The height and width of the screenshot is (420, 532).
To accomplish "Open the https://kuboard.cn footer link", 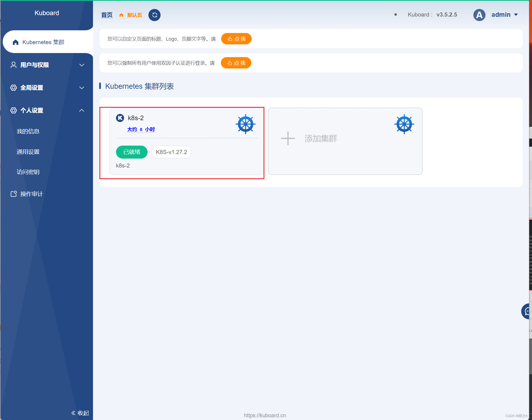I will [x=265, y=415].
